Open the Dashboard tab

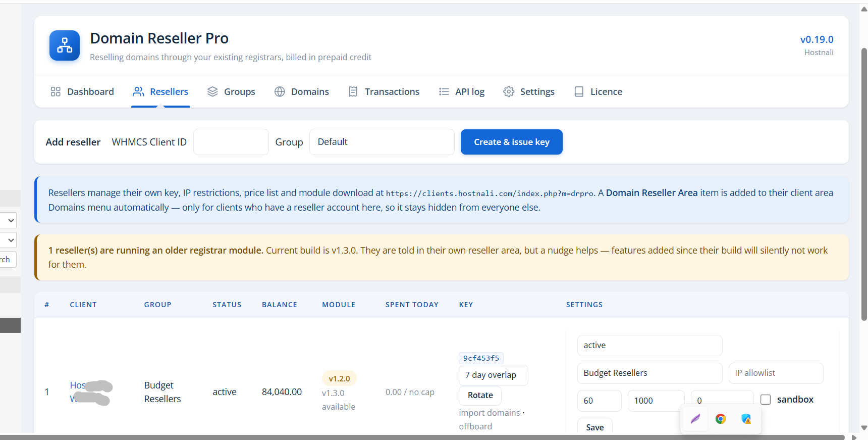82,91
